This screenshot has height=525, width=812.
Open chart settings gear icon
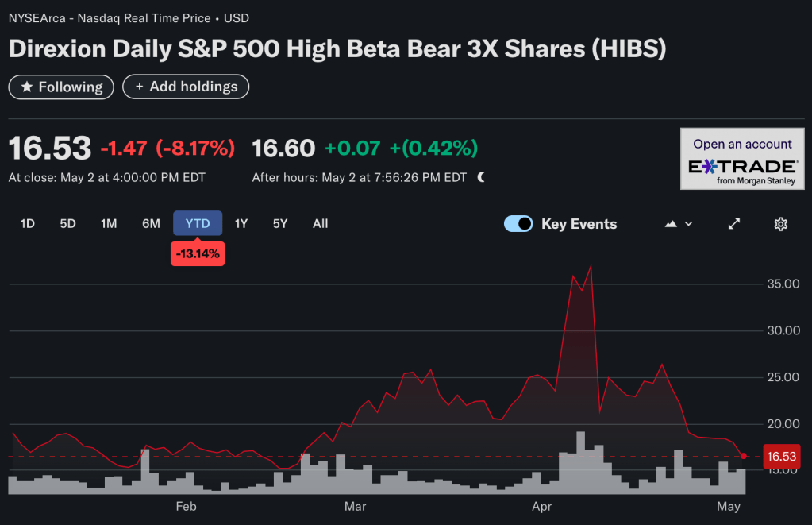pyautogui.click(x=780, y=224)
